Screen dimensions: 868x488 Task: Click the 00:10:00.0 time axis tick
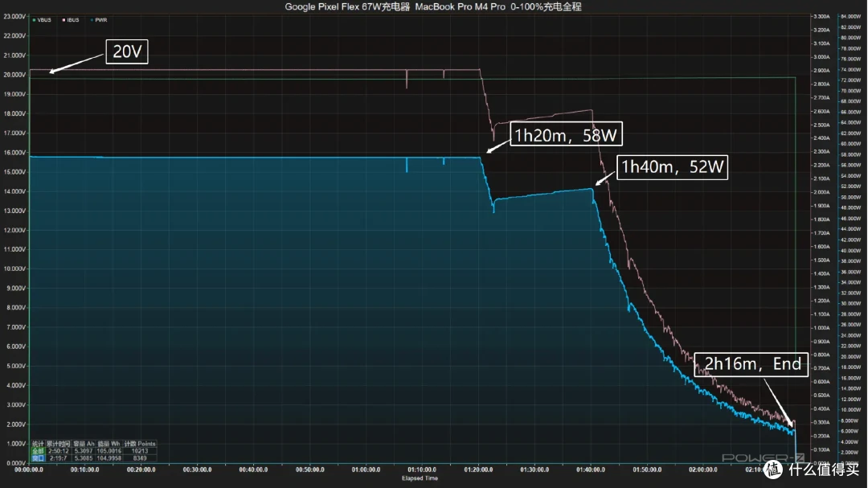click(84, 470)
